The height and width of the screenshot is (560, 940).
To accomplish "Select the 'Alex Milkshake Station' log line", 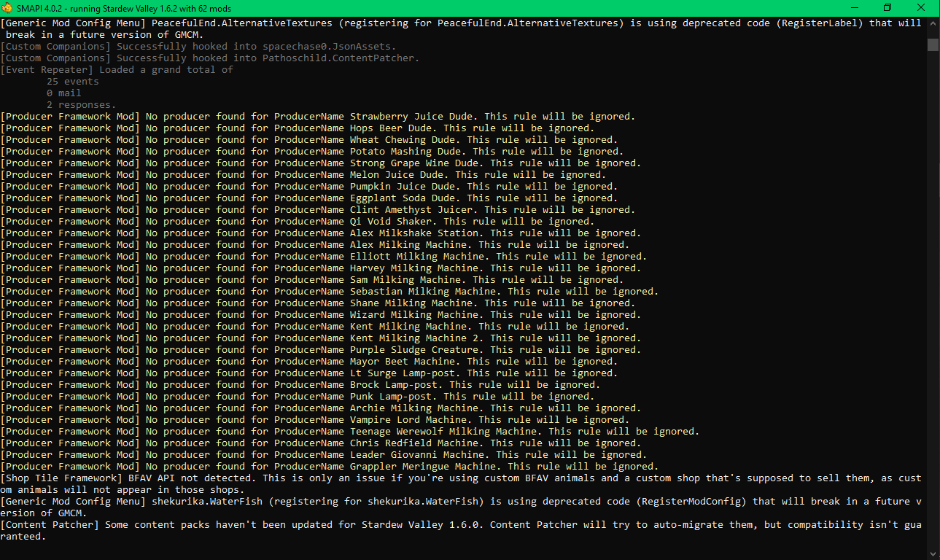I will pos(321,233).
